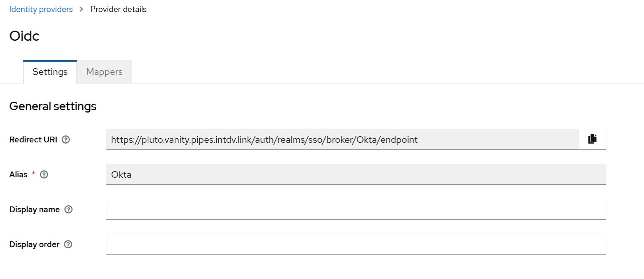This screenshot has height=279, width=644.
Task: Select the Redirect URI text field
Action: pyautogui.click(x=342, y=139)
